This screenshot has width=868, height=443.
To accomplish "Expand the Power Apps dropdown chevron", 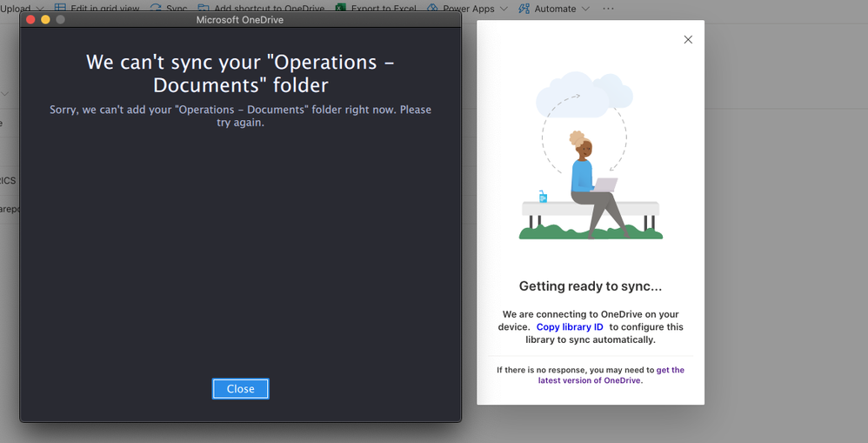I will coord(504,9).
